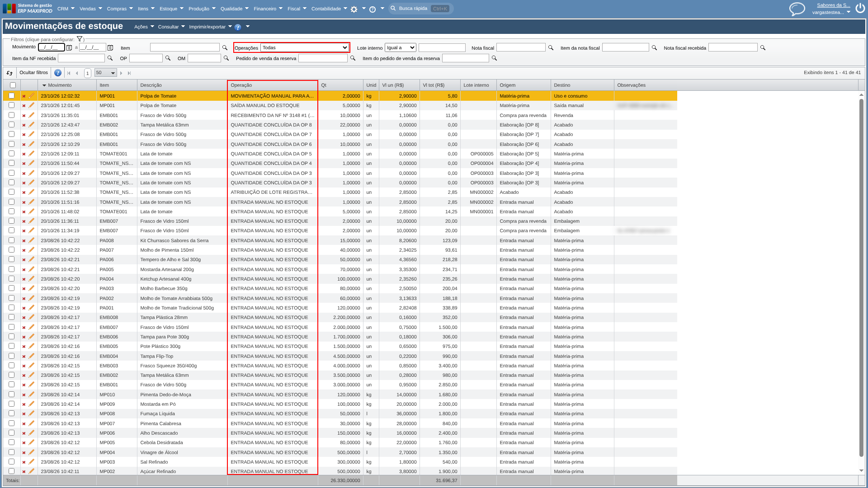868x488 pixels.
Task: Open the Sabores da S... company link
Action: (833, 5)
